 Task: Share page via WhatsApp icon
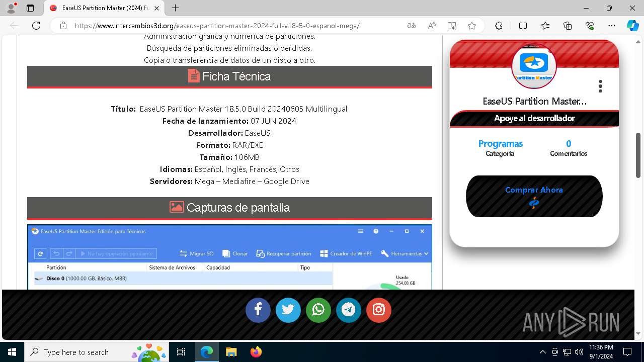coord(318,310)
